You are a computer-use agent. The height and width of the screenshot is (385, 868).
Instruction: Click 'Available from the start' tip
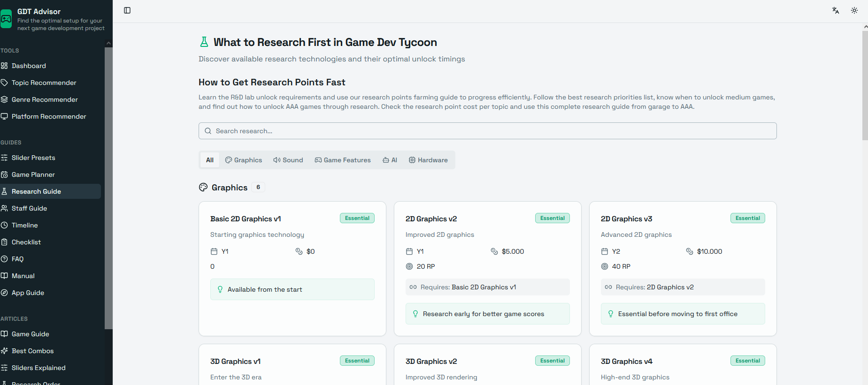[x=292, y=289]
